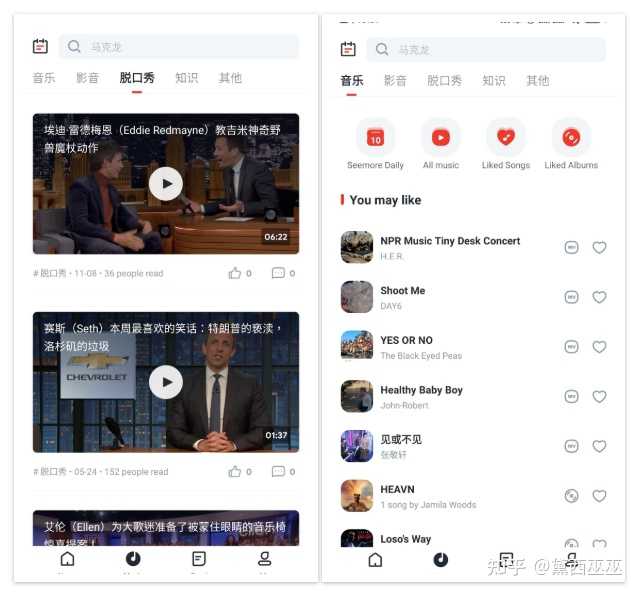Image resolution: width=639 pixels, height=593 pixels.
Task: Select the 脱口秀 tab on left screen
Action: pyautogui.click(x=137, y=77)
